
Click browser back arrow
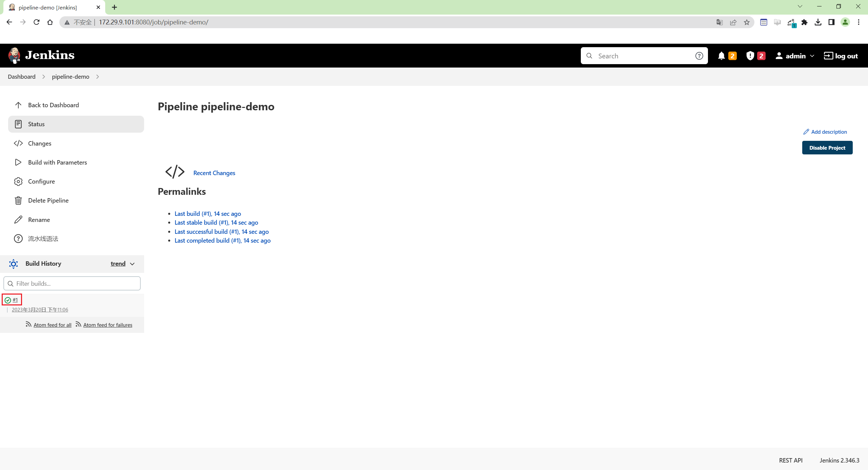[9, 22]
